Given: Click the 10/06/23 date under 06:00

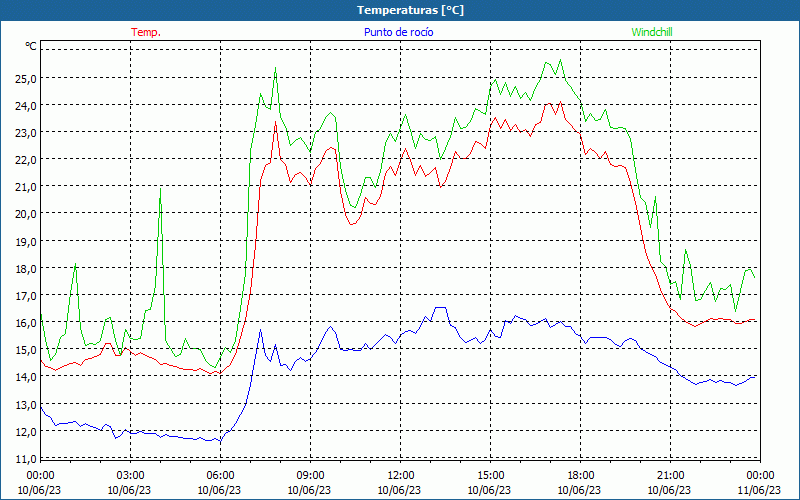Looking at the screenshot, I should [220, 490].
